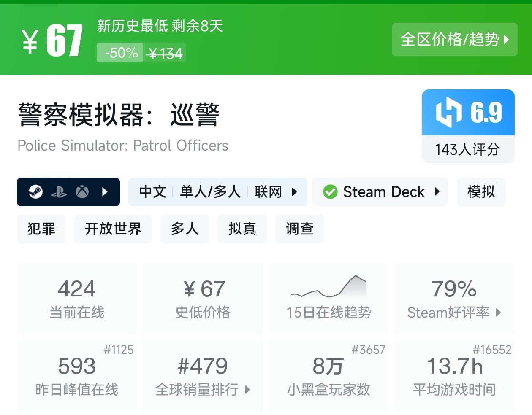Click the 单人/多人 mode label
Viewport: 532px width, 415px height.
tap(210, 192)
